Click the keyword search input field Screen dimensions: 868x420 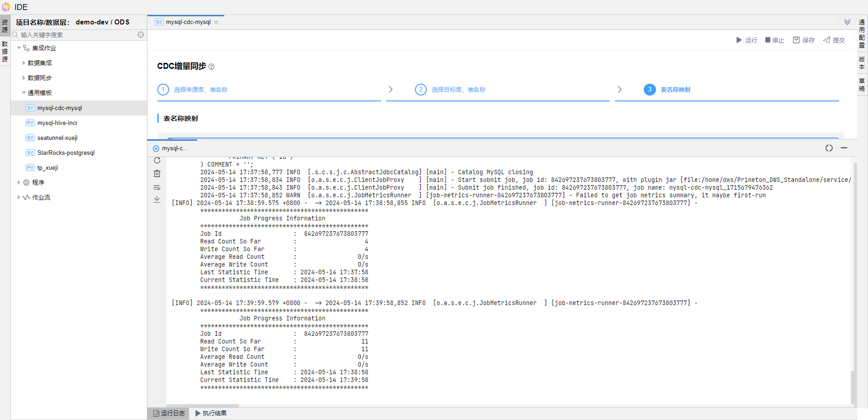[x=77, y=35]
